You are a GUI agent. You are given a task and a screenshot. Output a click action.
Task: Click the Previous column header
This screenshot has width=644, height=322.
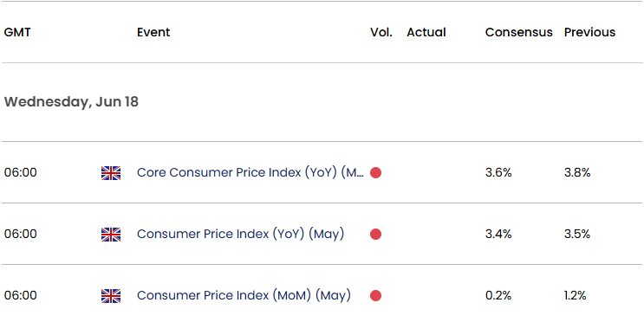click(x=589, y=32)
